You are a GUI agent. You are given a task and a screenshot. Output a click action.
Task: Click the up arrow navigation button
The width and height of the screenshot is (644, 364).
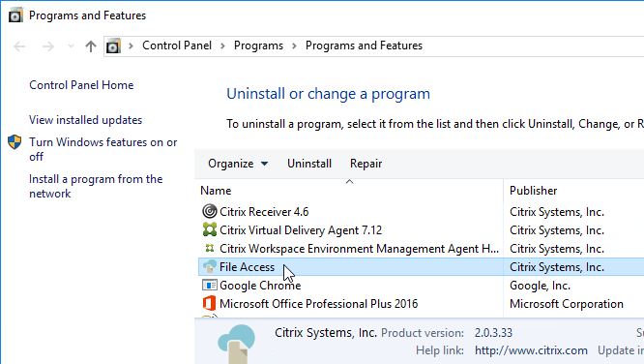pyautogui.click(x=91, y=46)
